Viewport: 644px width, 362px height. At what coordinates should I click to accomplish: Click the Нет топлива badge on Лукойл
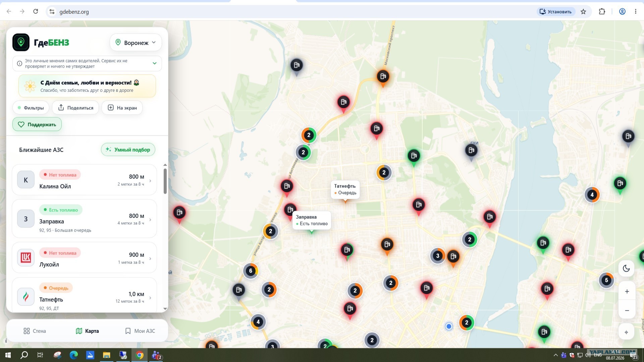point(60,253)
